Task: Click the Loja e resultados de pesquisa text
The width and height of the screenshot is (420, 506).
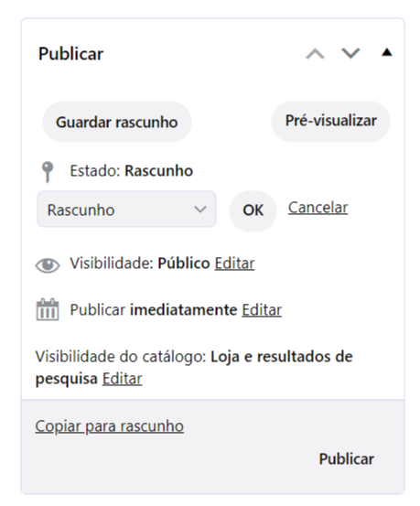Action: (x=194, y=367)
